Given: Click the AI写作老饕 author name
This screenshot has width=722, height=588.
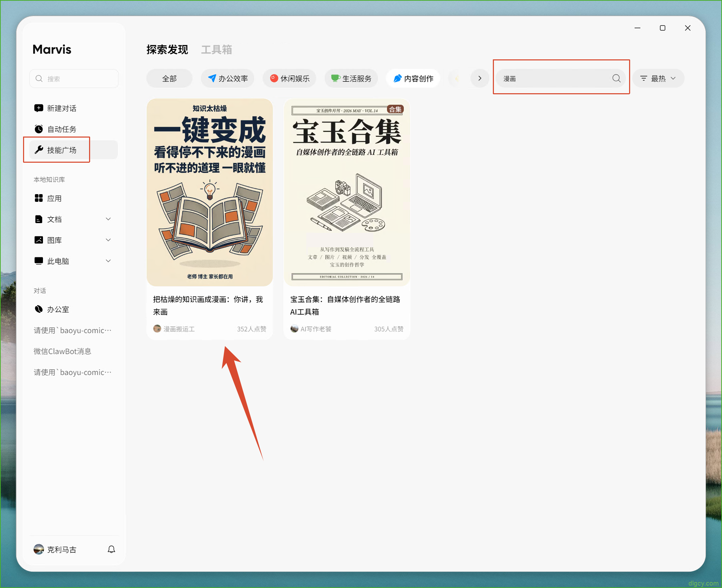Looking at the screenshot, I should [316, 329].
